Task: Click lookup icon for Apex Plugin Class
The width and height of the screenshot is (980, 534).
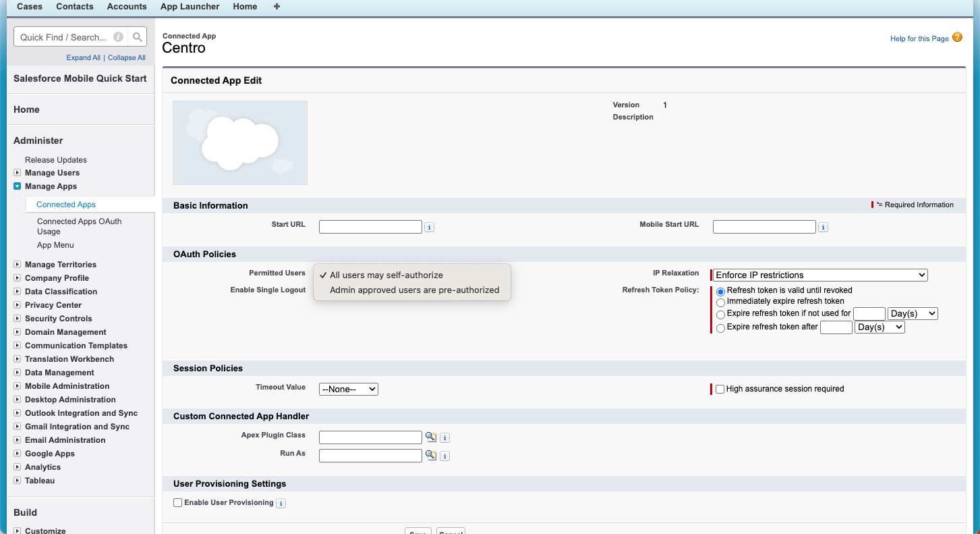Action: (431, 437)
